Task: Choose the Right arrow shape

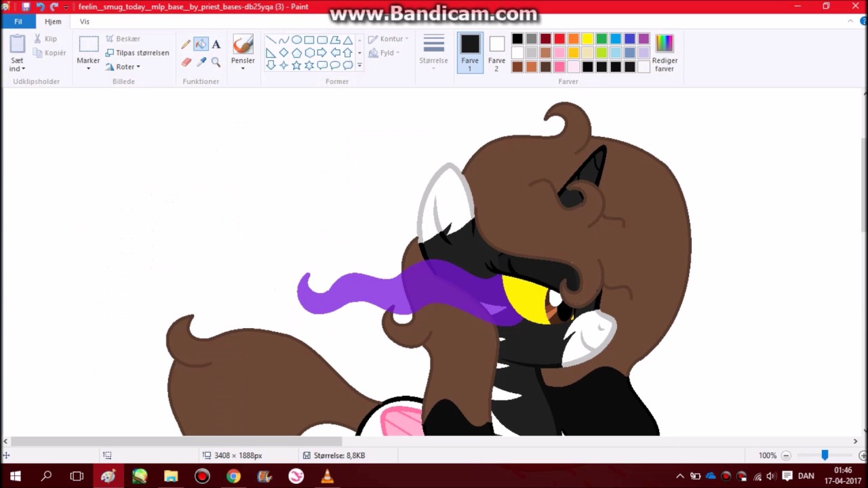Action: (322, 53)
